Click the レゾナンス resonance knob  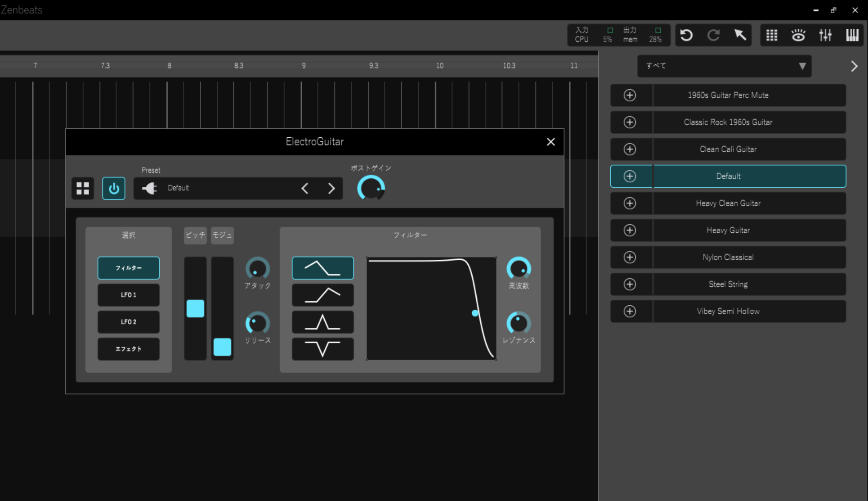[x=519, y=323]
